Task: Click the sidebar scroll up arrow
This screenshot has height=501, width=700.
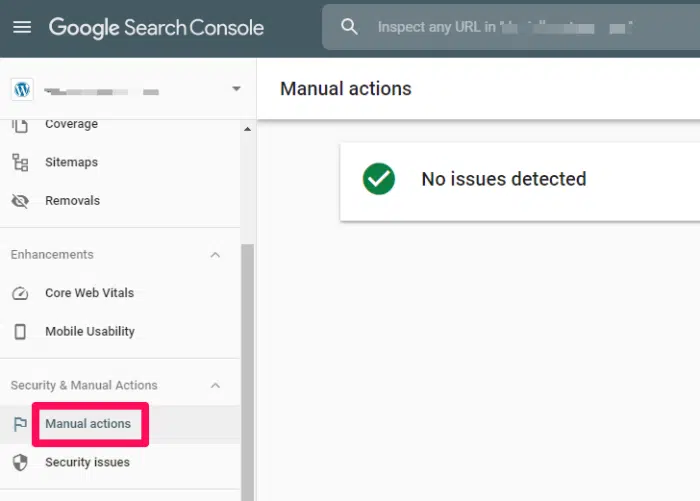Action: point(247,129)
